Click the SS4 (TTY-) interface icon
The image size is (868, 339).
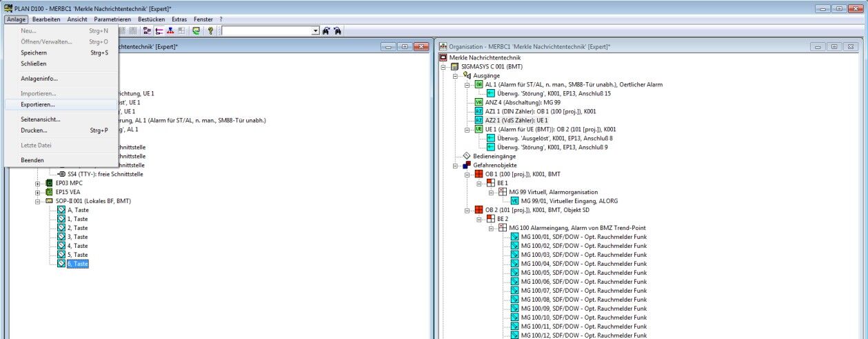61,174
